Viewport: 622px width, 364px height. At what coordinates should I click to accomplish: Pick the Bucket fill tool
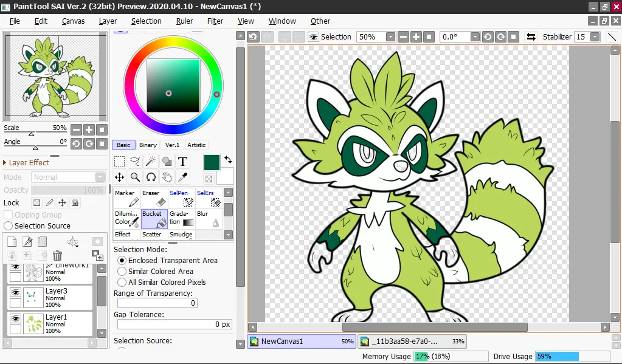[x=154, y=219]
